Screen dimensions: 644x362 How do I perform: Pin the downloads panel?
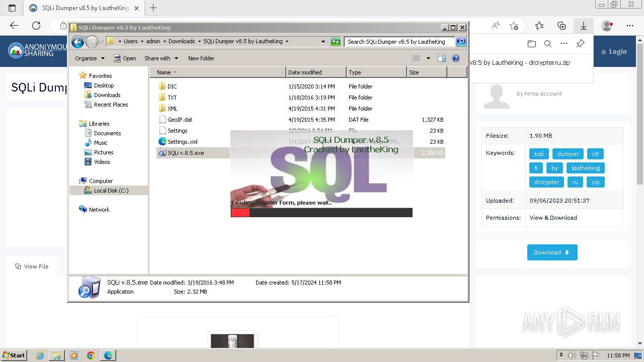580,44
